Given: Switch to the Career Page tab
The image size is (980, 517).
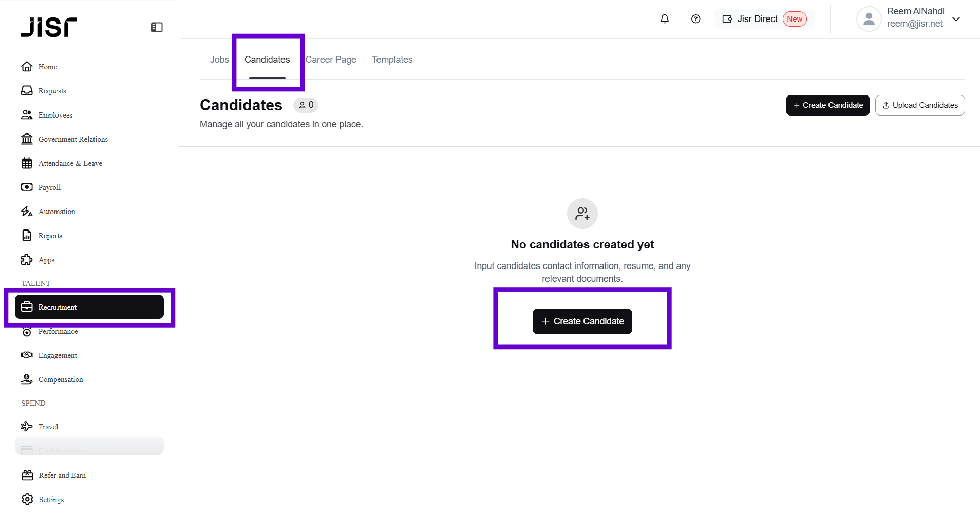Looking at the screenshot, I should (331, 60).
